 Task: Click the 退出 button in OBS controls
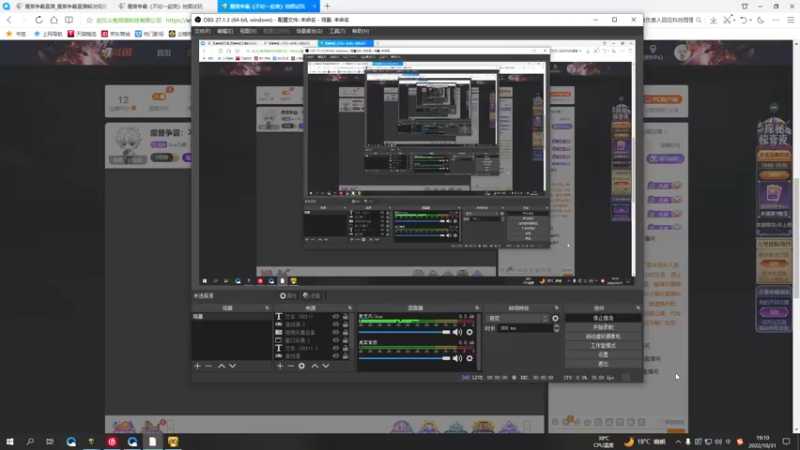pos(603,364)
